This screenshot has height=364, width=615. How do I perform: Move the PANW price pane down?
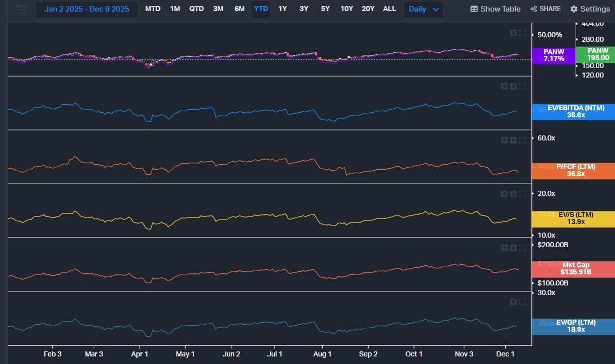point(513,33)
